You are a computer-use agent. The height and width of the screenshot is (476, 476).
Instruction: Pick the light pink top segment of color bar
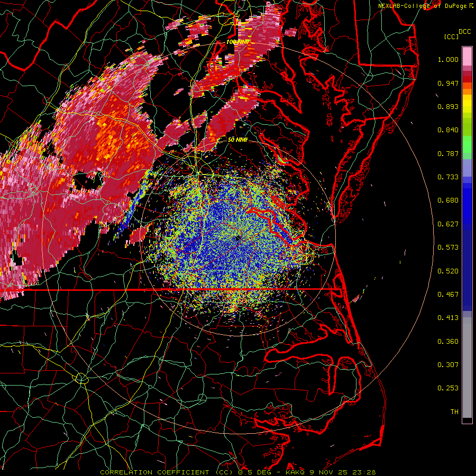pos(467,56)
